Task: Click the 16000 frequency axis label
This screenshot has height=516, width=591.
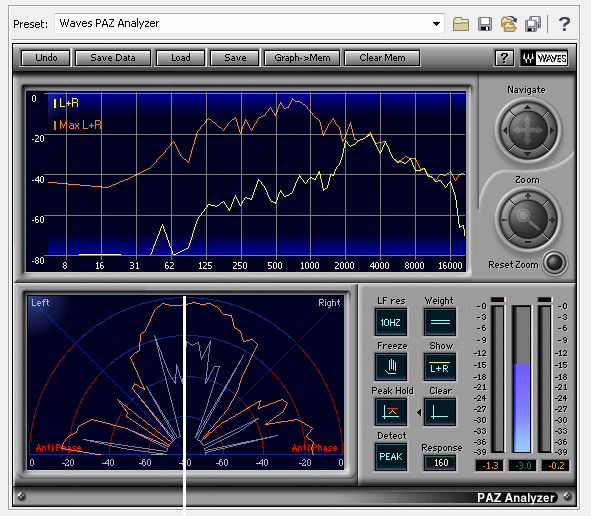Action: [x=450, y=266]
